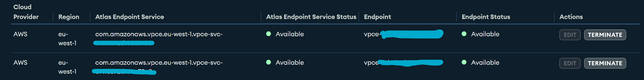Click the Actions column header

571,17
